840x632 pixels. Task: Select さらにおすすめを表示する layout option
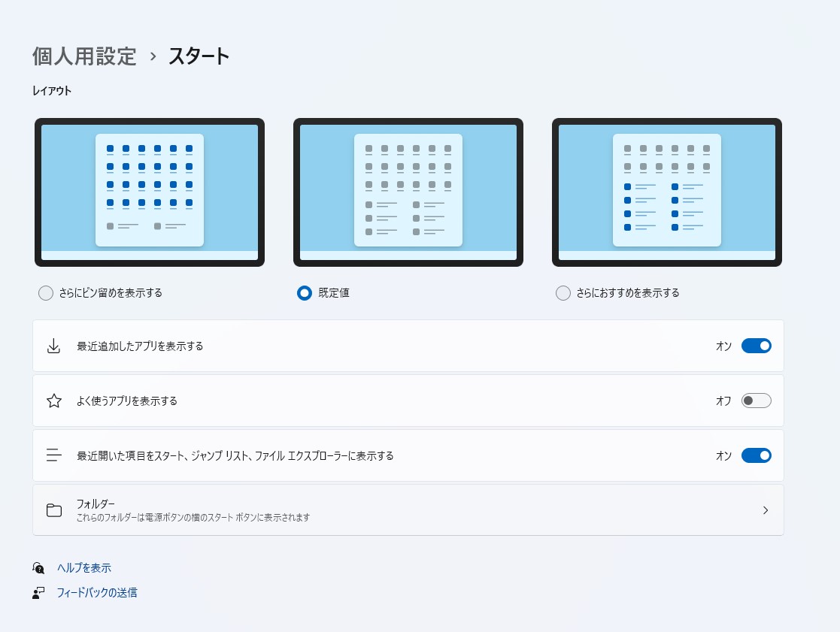563,293
